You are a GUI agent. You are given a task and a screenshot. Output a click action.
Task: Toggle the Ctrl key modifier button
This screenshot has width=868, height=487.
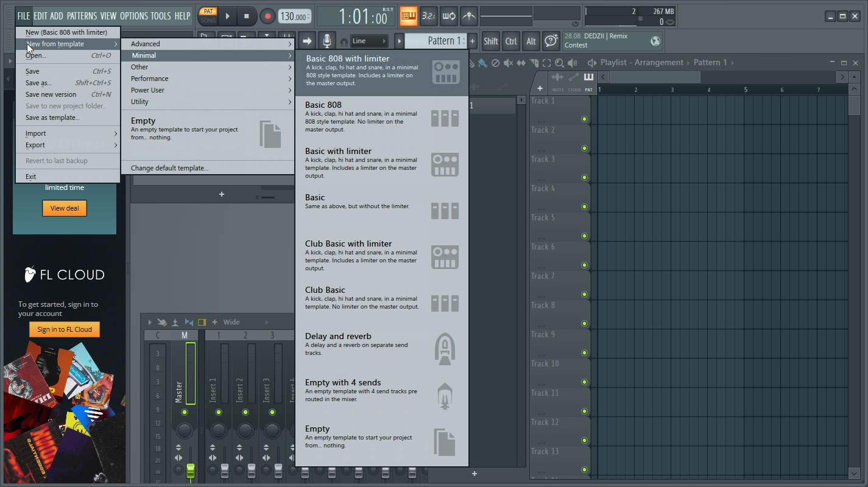tap(511, 41)
